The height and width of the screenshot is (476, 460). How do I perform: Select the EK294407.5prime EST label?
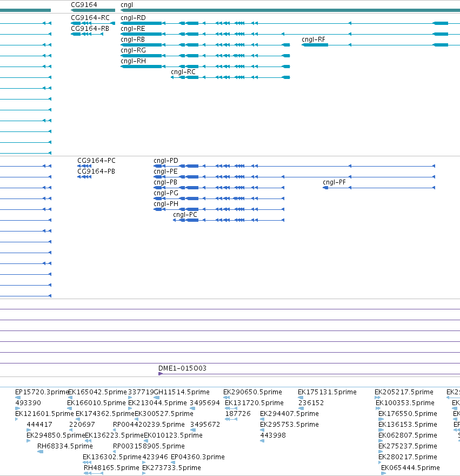click(x=290, y=414)
